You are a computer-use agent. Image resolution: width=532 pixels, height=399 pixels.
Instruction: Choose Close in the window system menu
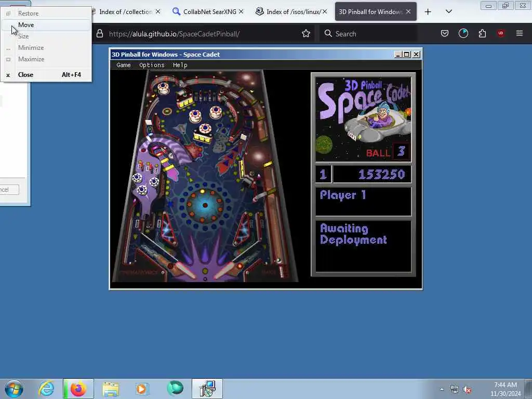tap(46, 75)
